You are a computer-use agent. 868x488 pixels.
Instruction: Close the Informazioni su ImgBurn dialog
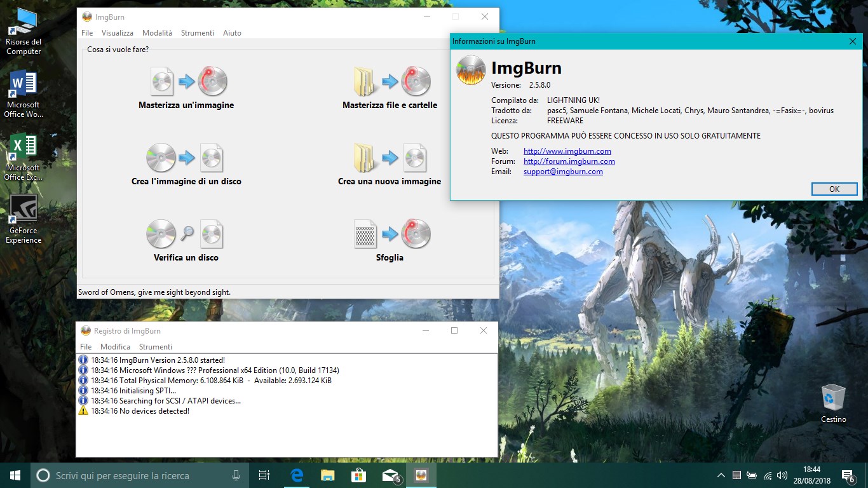tap(853, 41)
